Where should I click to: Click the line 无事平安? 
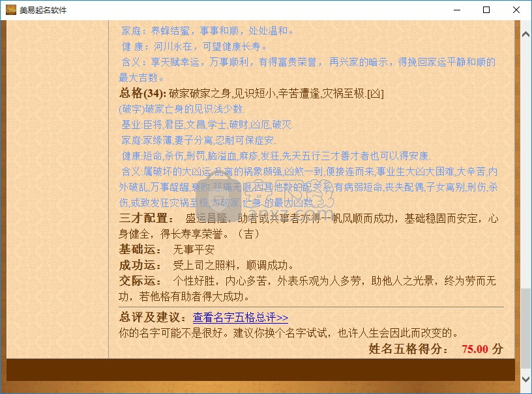coord(194,249)
